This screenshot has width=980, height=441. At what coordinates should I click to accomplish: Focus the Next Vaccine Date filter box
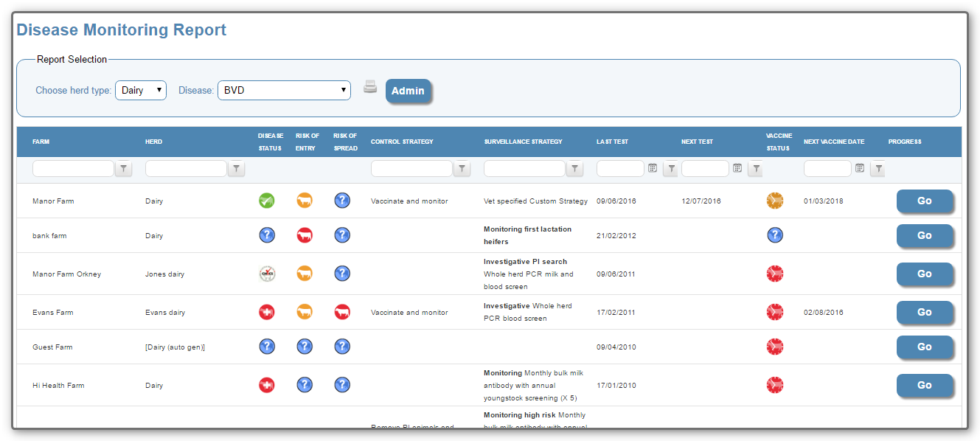coord(828,169)
